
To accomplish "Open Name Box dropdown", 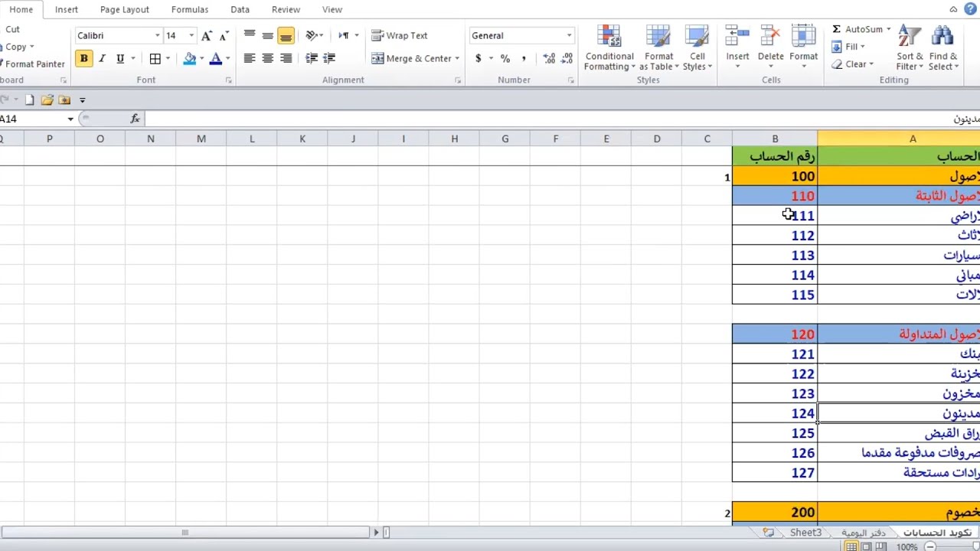I will [70, 119].
